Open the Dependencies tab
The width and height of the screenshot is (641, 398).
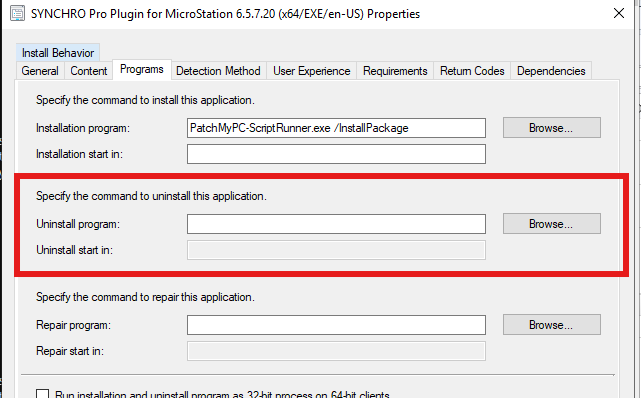point(551,71)
